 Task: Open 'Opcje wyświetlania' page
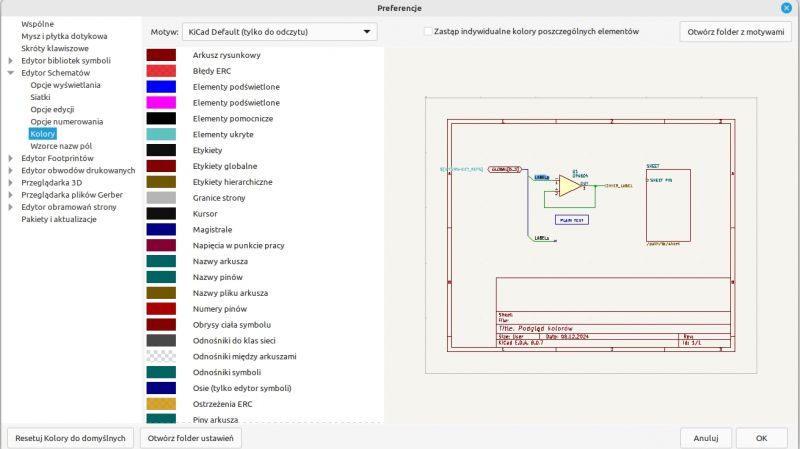(65, 85)
